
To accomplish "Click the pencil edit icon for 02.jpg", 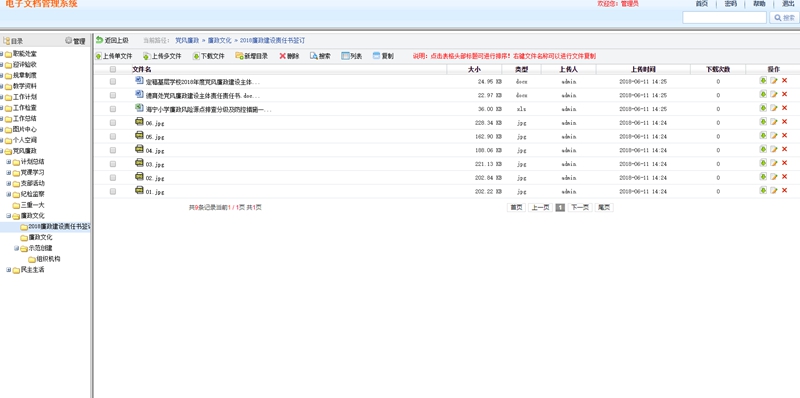I will [x=774, y=177].
